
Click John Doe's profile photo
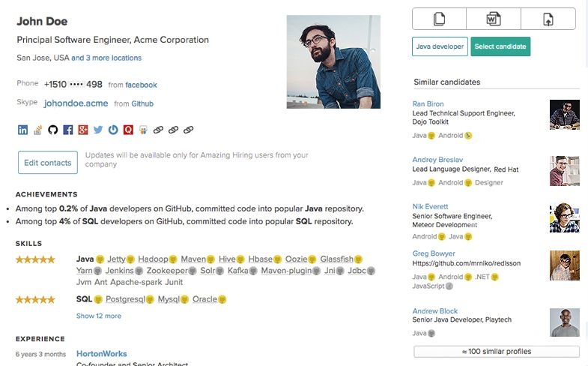(x=333, y=62)
